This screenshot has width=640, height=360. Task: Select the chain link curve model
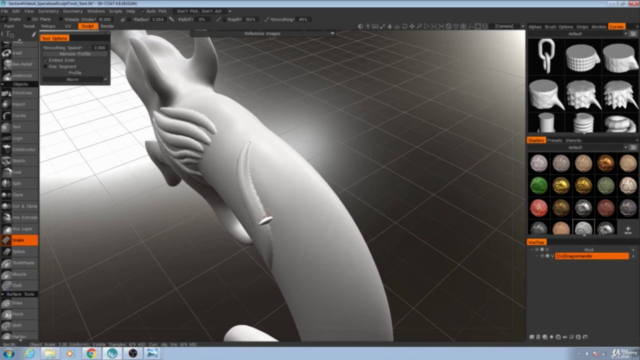tap(546, 56)
